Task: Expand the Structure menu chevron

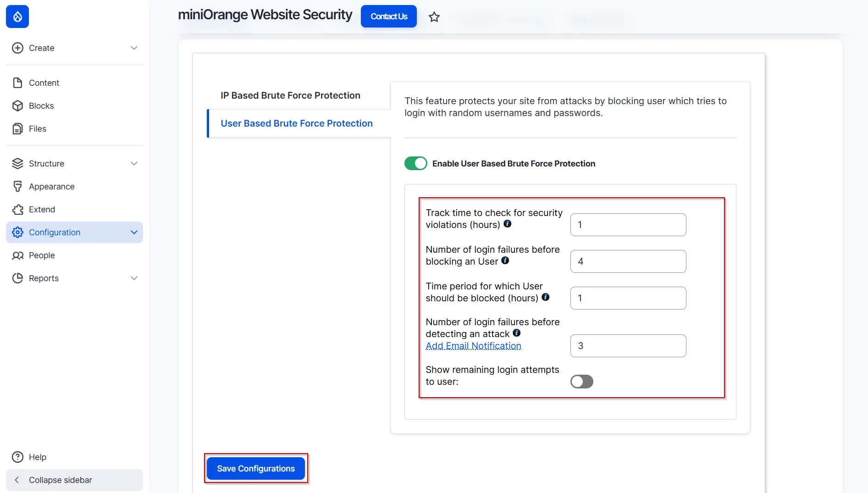Action: pyautogui.click(x=134, y=164)
